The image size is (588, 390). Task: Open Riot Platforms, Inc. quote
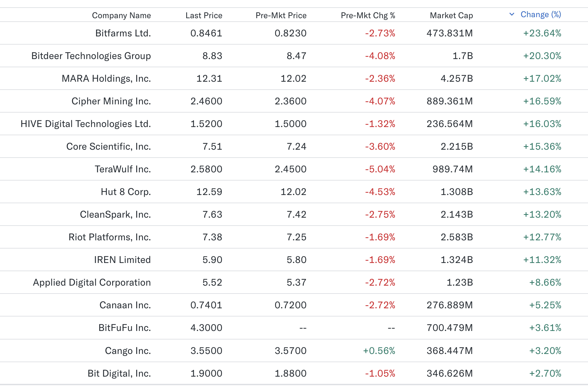click(110, 237)
